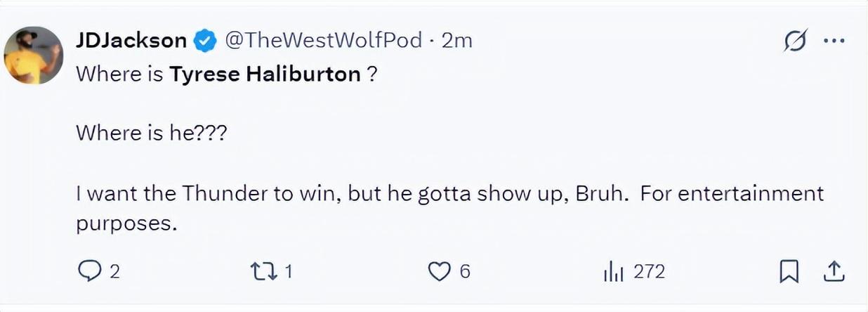
Task: Bookmark this tweet
Action: [789, 271]
